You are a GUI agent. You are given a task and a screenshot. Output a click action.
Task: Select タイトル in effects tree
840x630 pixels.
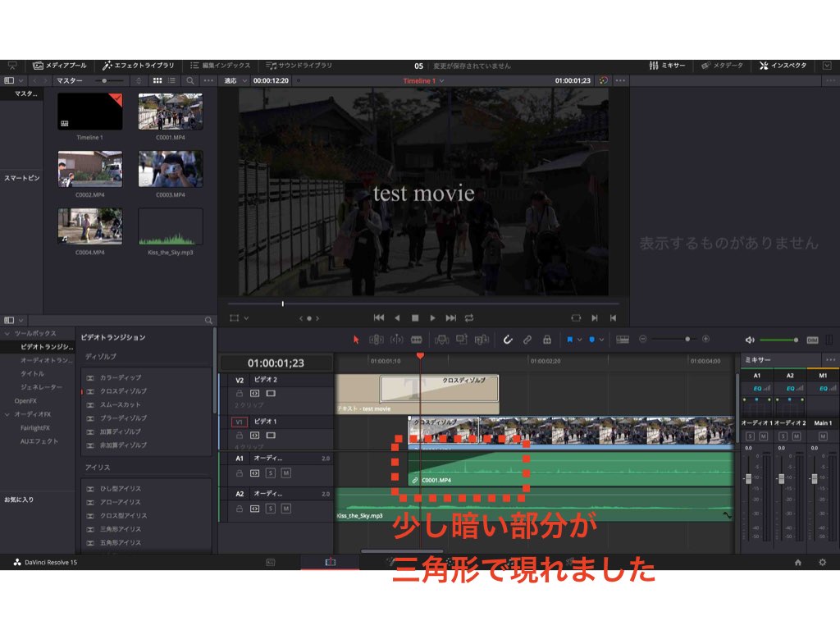click(33, 373)
